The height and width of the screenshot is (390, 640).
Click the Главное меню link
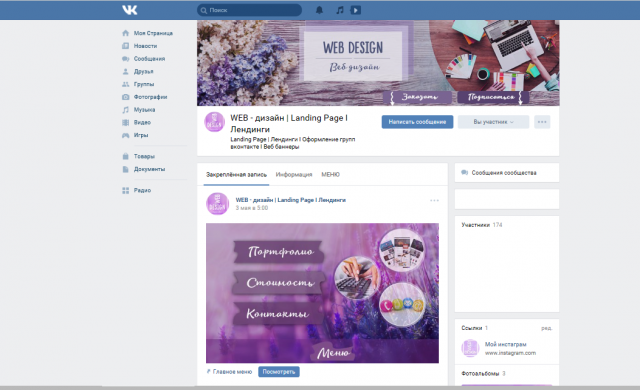point(232,372)
